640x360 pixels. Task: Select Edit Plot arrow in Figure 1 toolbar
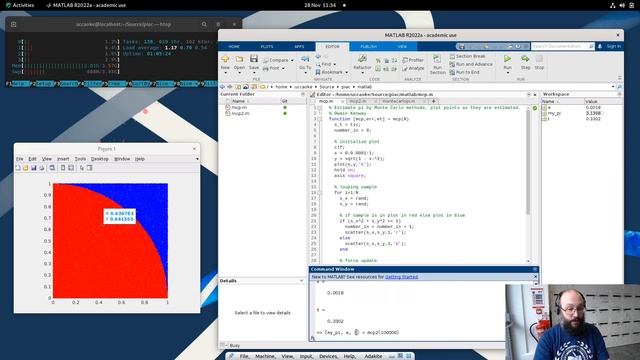point(82,168)
